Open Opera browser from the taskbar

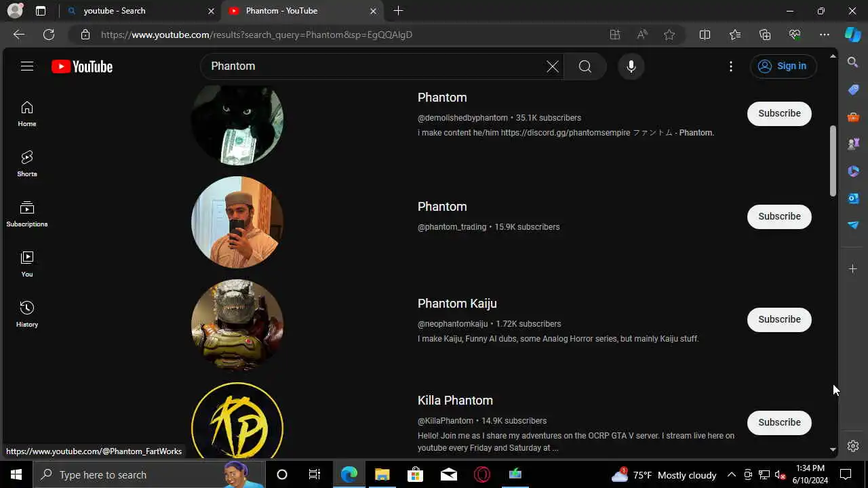click(482, 474)
